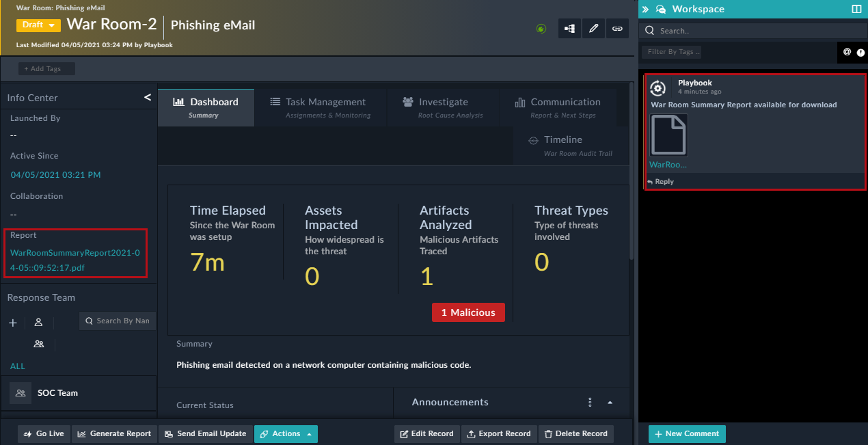Open the Investigate tab

[444, 107]
